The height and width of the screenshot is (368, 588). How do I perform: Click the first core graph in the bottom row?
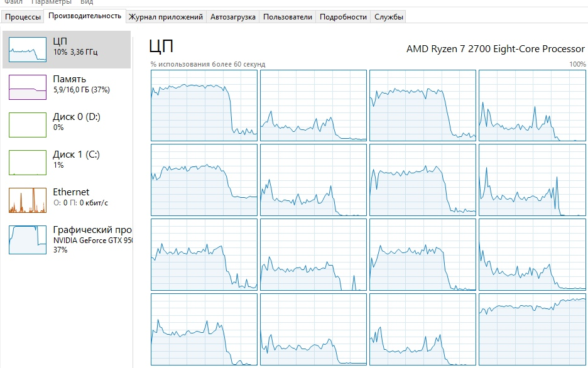[204, 328]
